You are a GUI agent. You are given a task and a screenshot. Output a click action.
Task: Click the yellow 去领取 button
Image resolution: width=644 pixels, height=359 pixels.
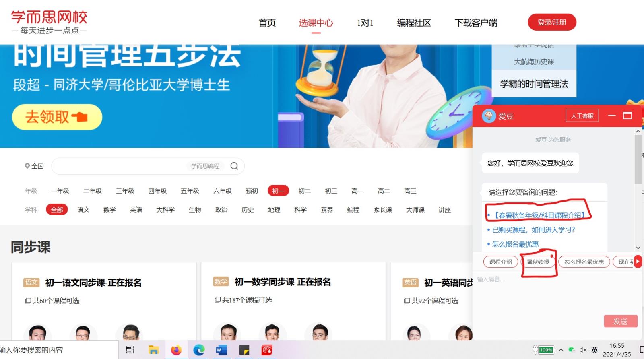57,117
